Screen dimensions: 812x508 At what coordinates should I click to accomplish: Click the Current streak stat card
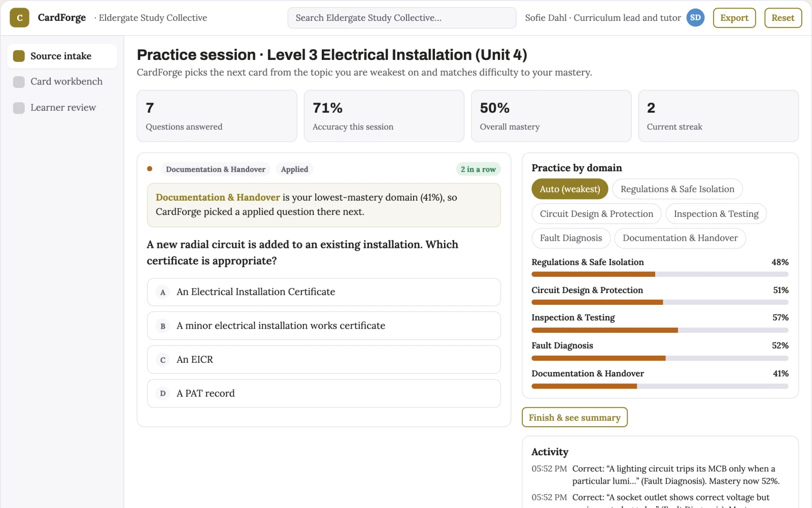tap(719, 116)
